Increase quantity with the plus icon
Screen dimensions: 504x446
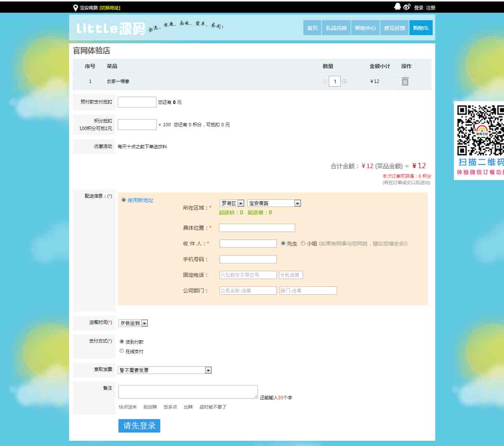[x=344, y=81]
